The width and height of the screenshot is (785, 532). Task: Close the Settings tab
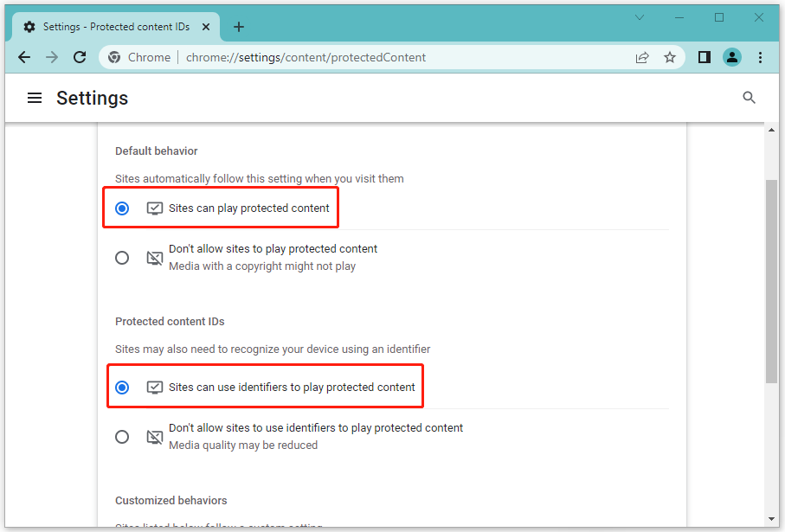pyautogui.click(x=207, y=27)
